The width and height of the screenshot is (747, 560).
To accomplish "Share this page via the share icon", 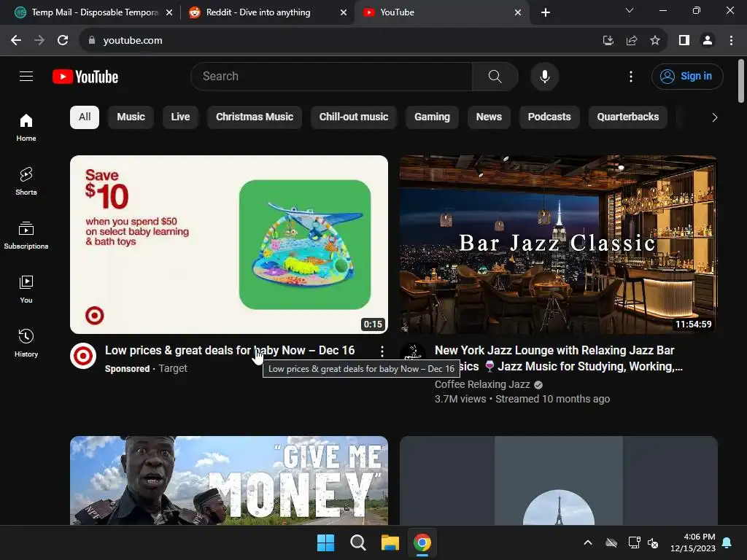I will click(x=632, y=41).
